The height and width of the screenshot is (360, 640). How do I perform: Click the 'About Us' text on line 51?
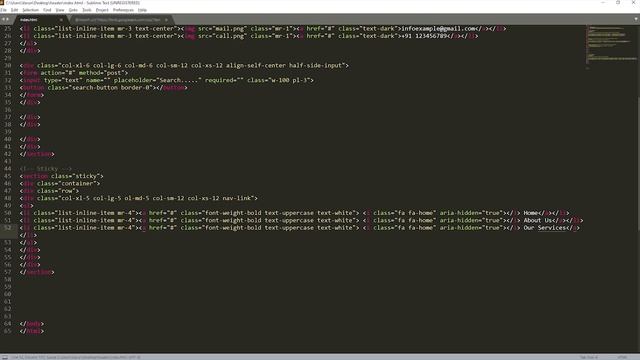click(538, 220)
